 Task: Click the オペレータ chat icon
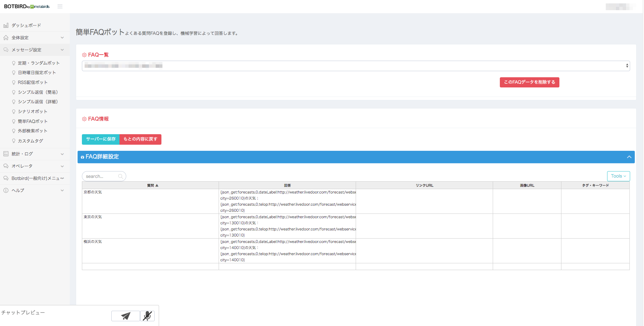(6, 166)
